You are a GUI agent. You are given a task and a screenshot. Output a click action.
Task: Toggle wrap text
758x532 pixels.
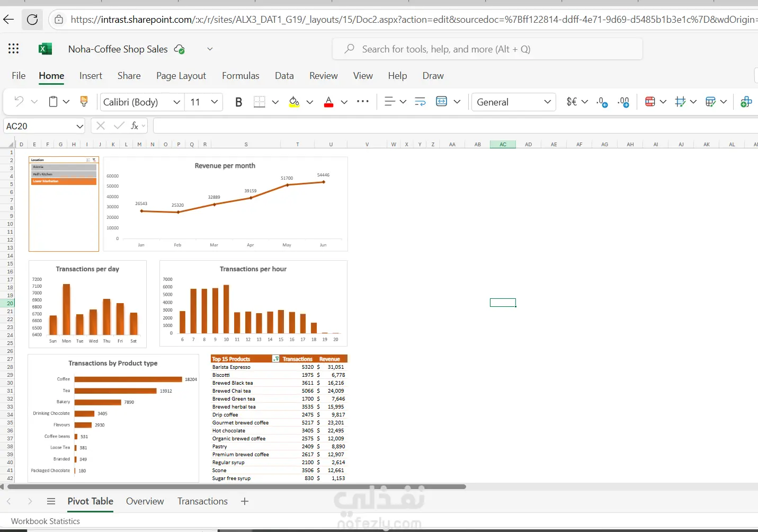(420, 101)
